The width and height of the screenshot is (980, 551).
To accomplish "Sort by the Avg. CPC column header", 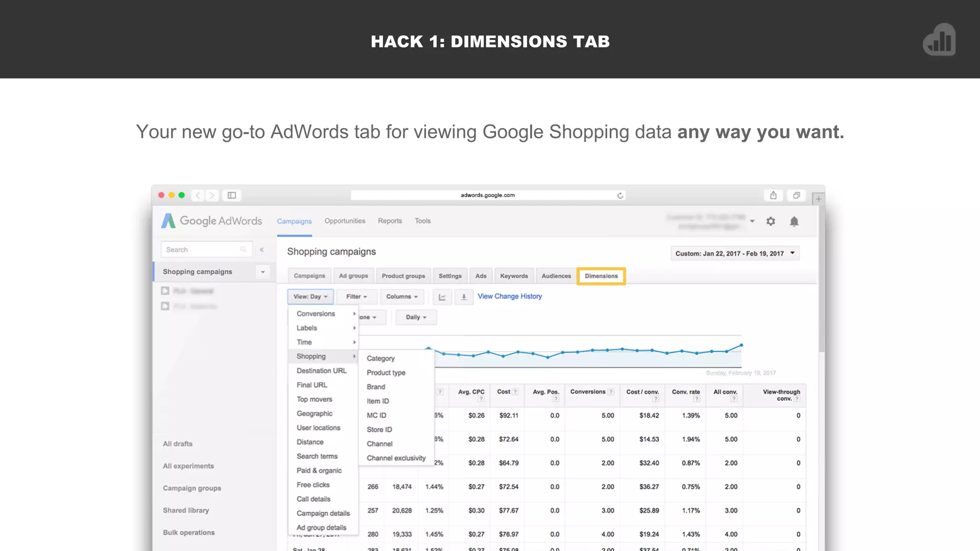I will coord(471,392).
